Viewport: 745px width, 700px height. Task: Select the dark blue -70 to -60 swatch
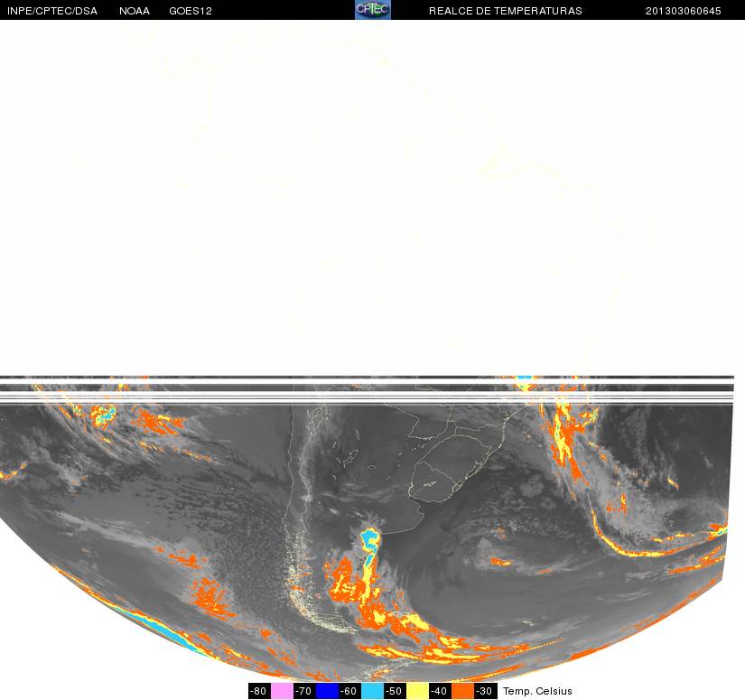328,691
